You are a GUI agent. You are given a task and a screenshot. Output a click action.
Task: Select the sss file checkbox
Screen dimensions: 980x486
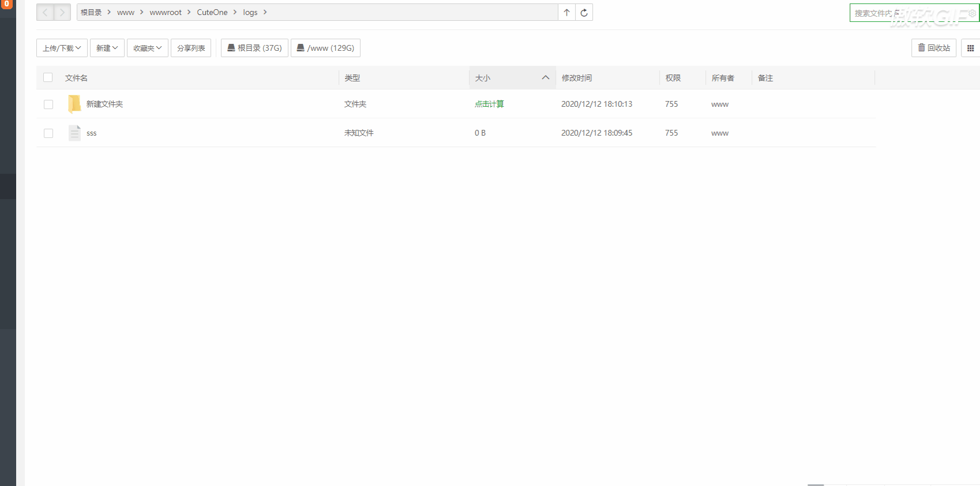pos(48,133)
